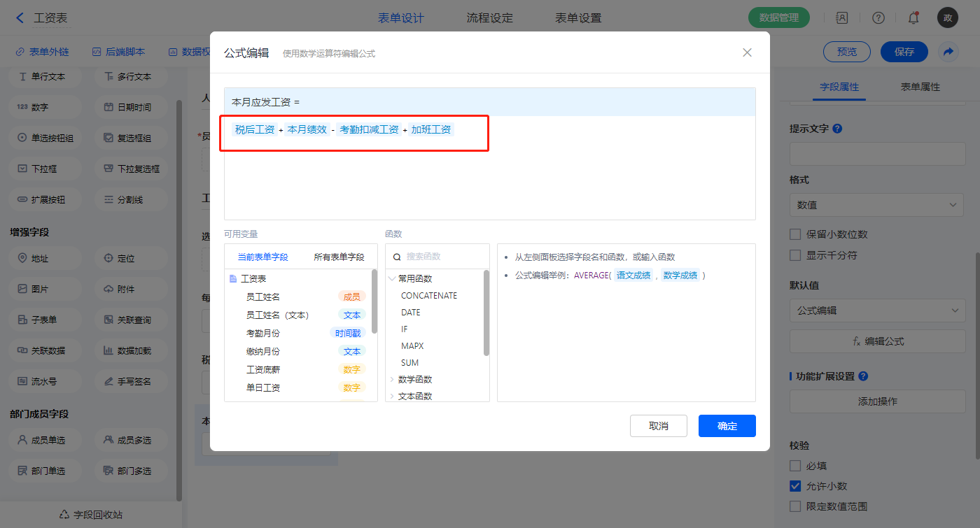Viewport: 980px width, 528px height.
Task: Click the user avatar icon at top right
Action: pyautogui.click(x=947, y=18)
